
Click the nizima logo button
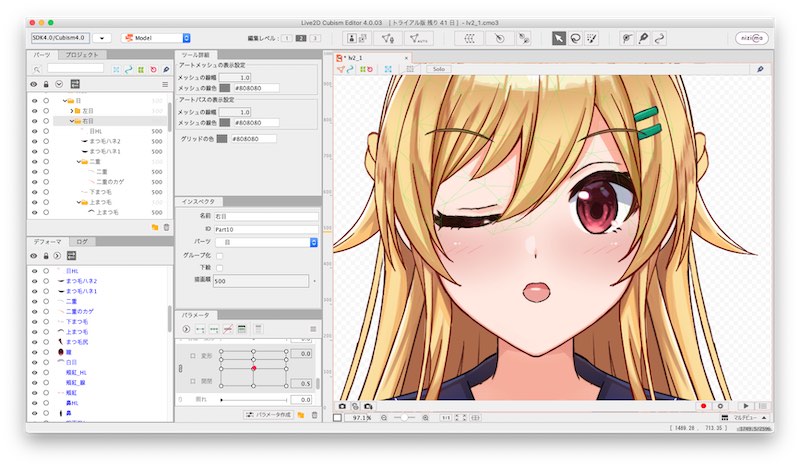752,38
